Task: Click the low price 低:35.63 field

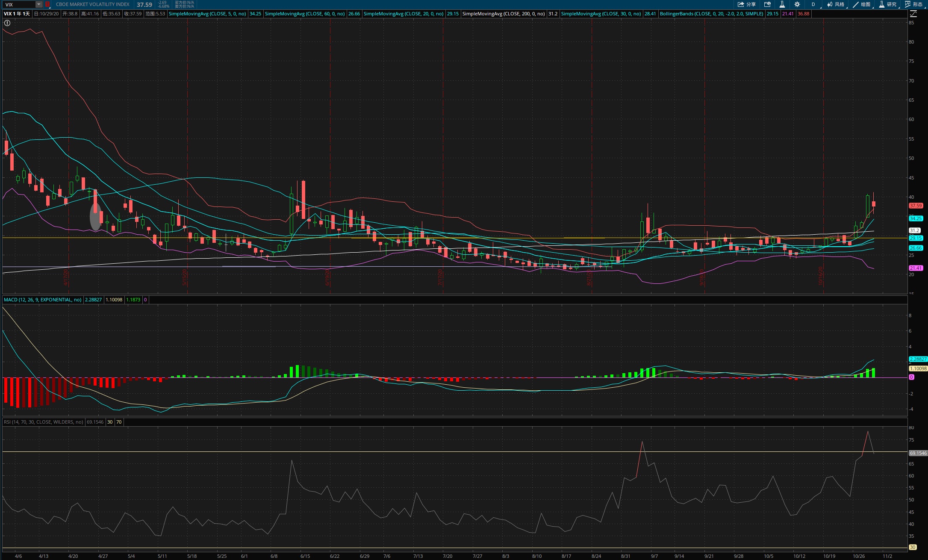Action: pyautogui.click(x=111, y=14)
